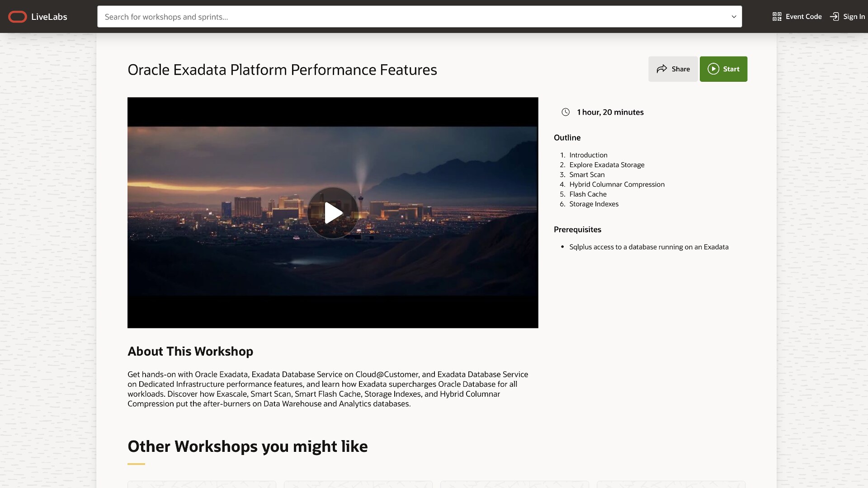
Task: Click the Event Code QR icon
Action: click(x=777, y=16)
